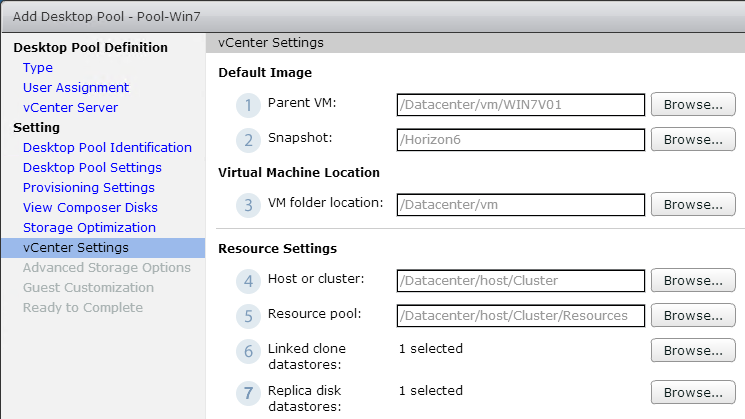Viewport: 745px width, 419px height.
Task: Browse for the Snapshot
Action: pyautogui.click(x=693, y=140)
